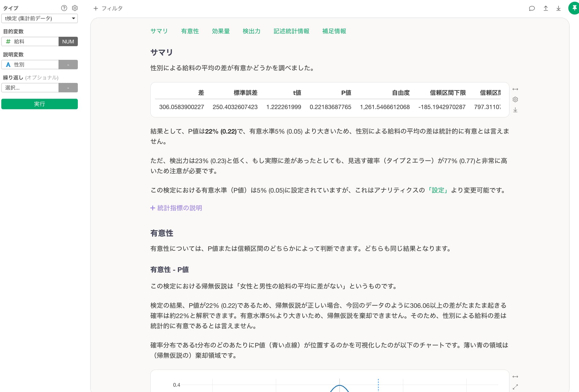Click the P値 column header
The width and height of the screenshot is (579, 392).
click(346, 93)
